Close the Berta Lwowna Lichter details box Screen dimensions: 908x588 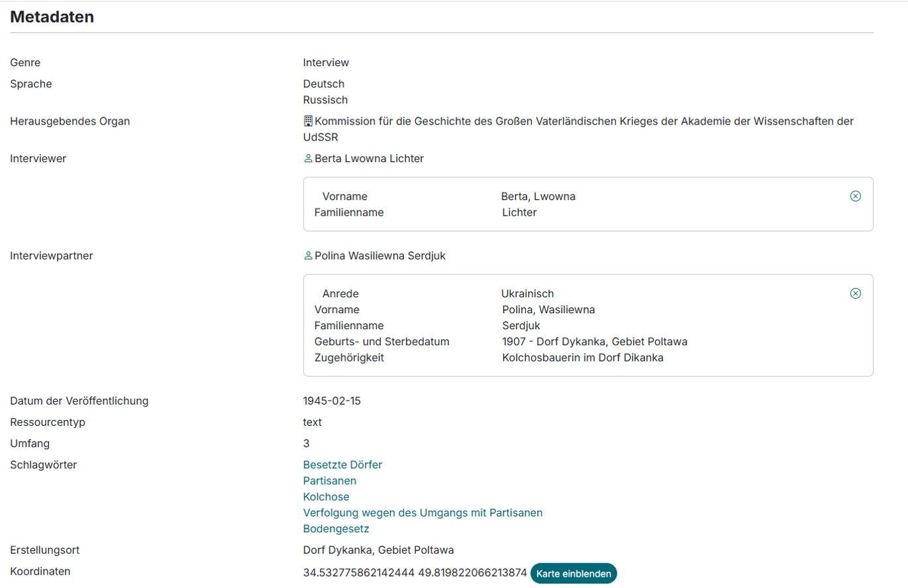click(855, 196)
